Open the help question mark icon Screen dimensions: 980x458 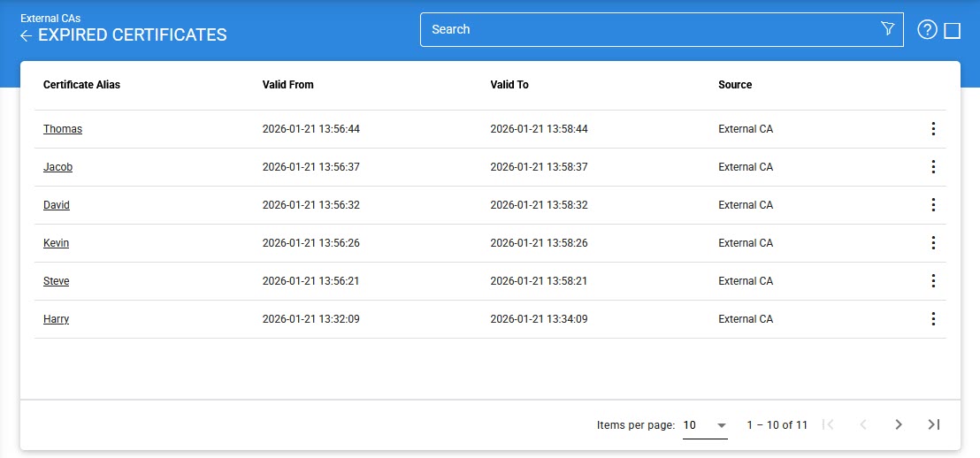[x=927, y=30]
